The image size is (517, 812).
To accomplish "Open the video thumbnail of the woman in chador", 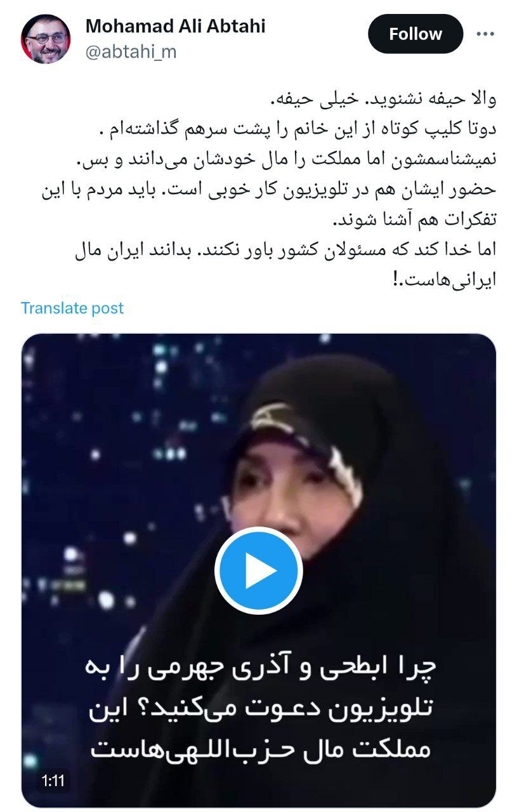I will coord(258,570).
